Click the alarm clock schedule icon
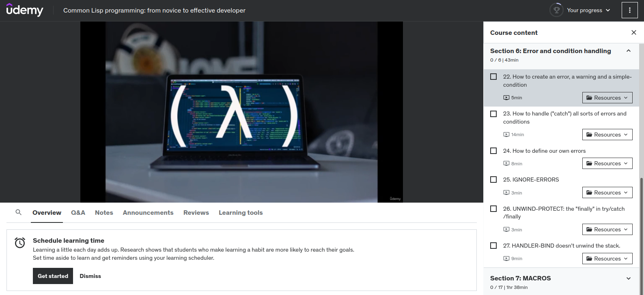This screenshot has height=295, width=644. click(20, 243)
